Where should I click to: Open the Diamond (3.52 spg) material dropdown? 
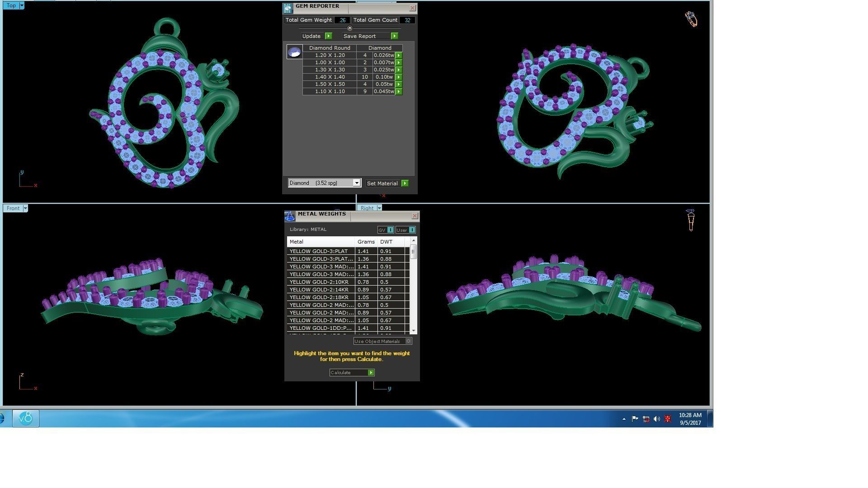[356, 183]
